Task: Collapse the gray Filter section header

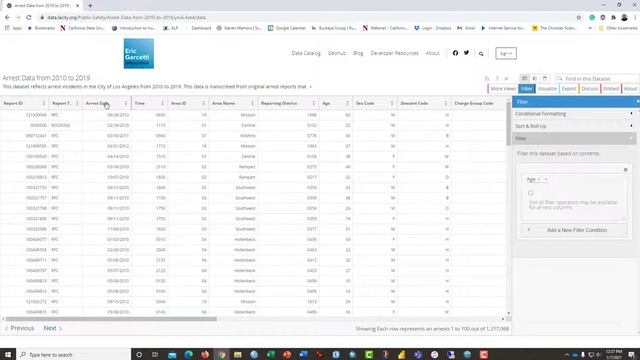Action: pyautogui.click(x=574, y=138)
